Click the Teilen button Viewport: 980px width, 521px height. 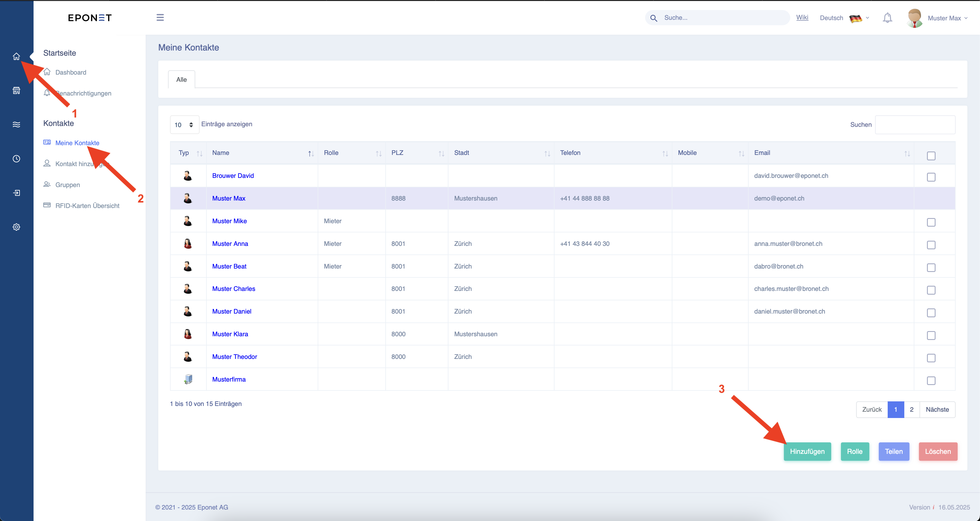click(894, 452)
